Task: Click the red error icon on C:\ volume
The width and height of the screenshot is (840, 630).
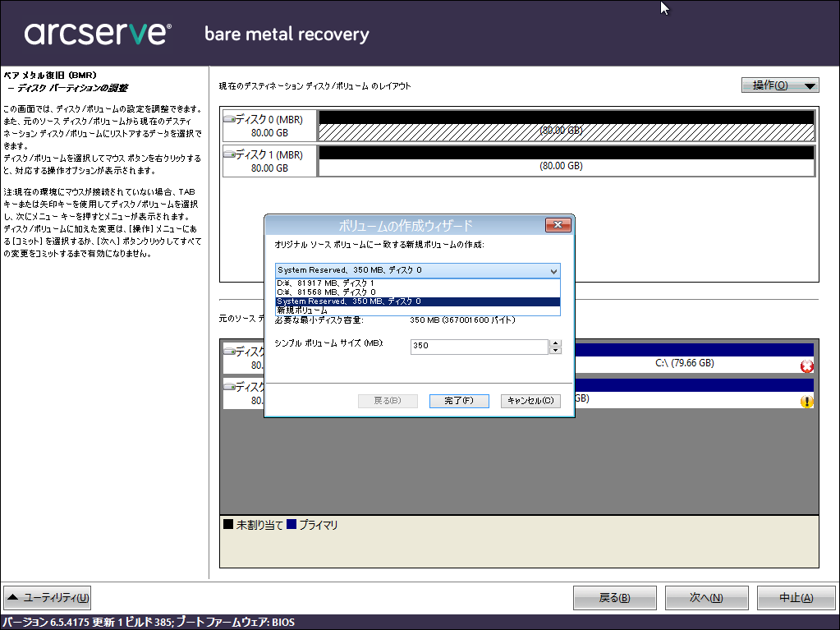Action: 807,366
